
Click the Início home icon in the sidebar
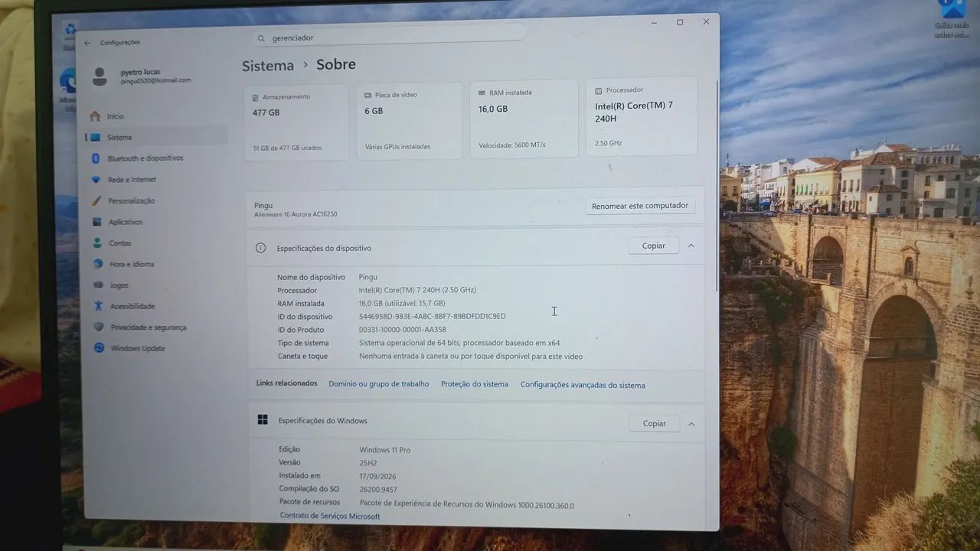tap(95, 116)
